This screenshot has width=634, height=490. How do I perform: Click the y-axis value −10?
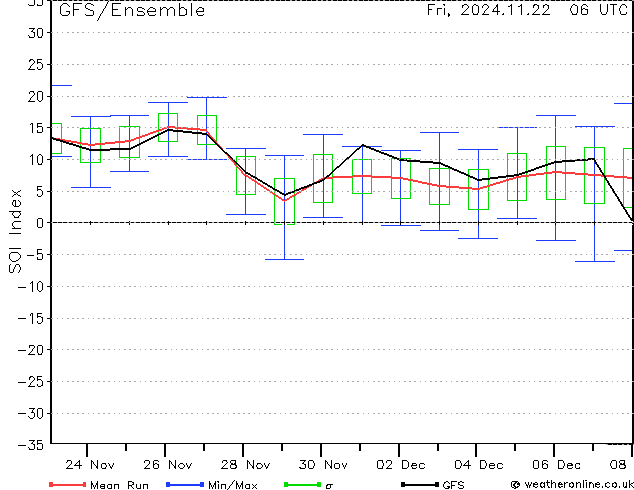pos(31,287)
